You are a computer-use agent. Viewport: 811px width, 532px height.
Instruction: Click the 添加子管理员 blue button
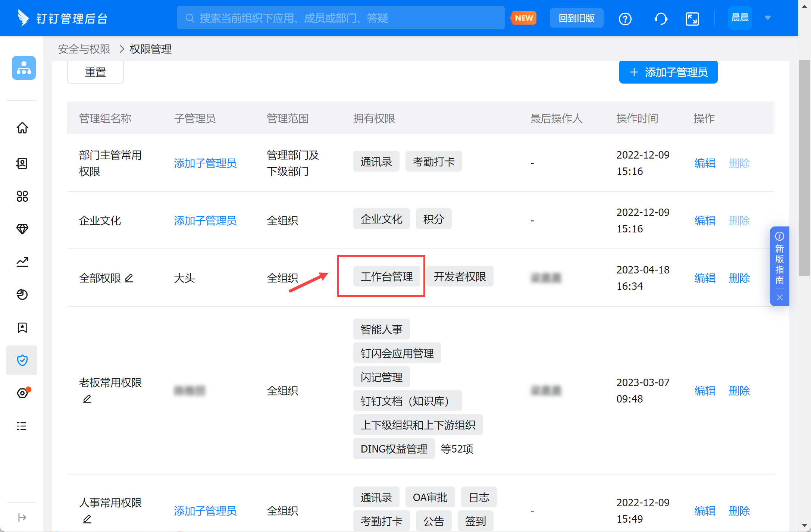tap(668, 72)
